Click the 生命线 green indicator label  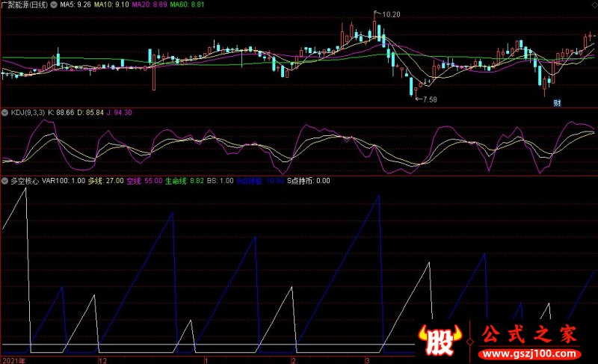click(184, 181)
